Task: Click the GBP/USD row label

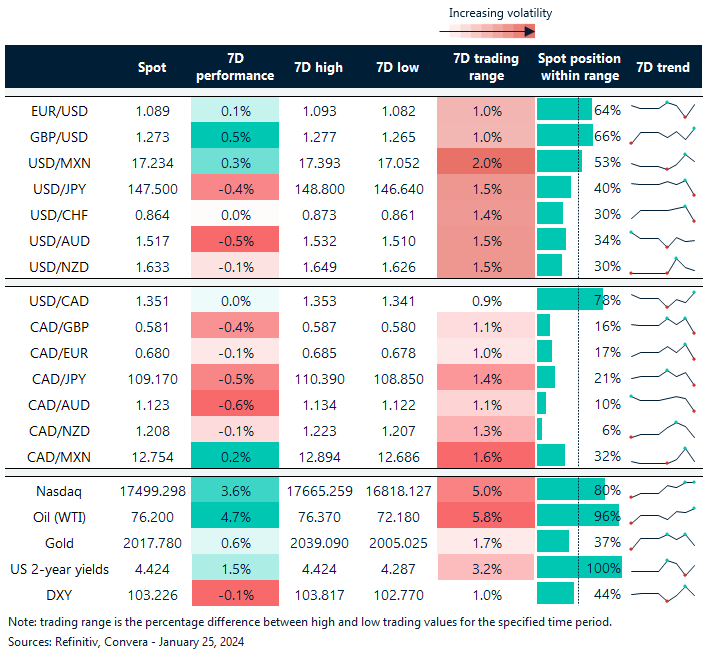Action: point(60,135)
